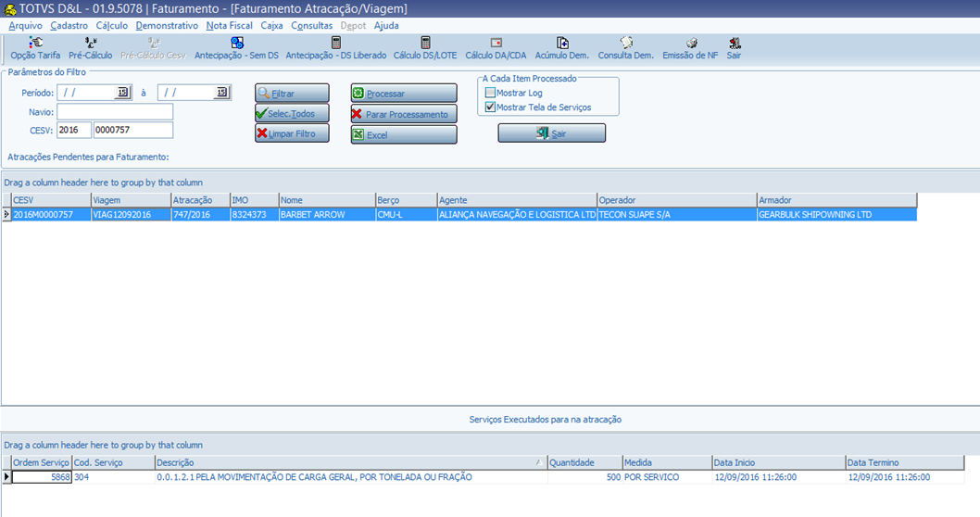Viewport: 980px width, 517px height.
Task: Sort by CESV column header
Action: pyautogui.click(x=51, y=200)
